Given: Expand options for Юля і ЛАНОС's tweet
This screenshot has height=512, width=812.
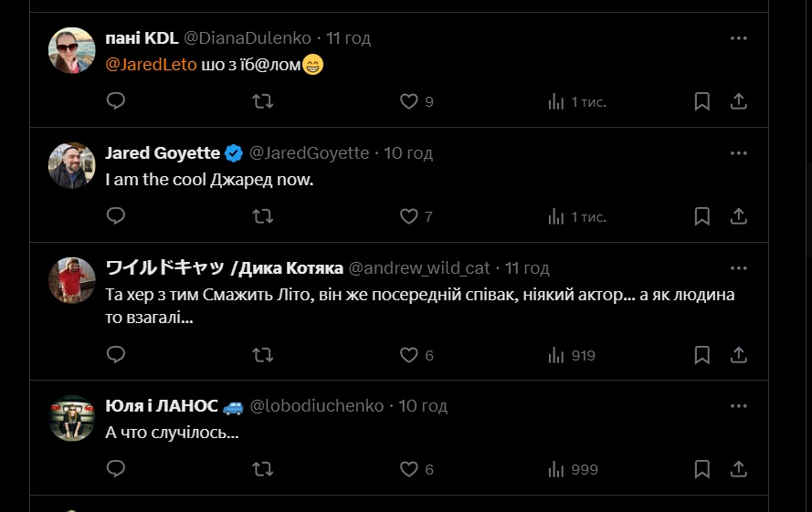Looking at the screenshot, I should pos(738,405).
